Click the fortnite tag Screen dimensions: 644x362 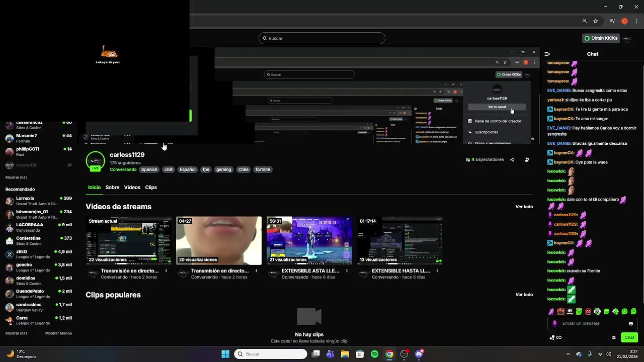[263, 169]
